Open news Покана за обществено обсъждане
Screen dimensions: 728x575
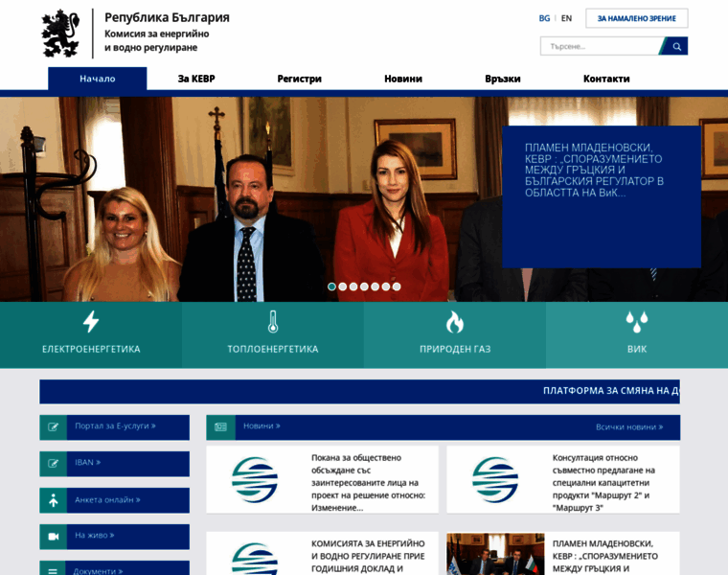pos(368,483)
